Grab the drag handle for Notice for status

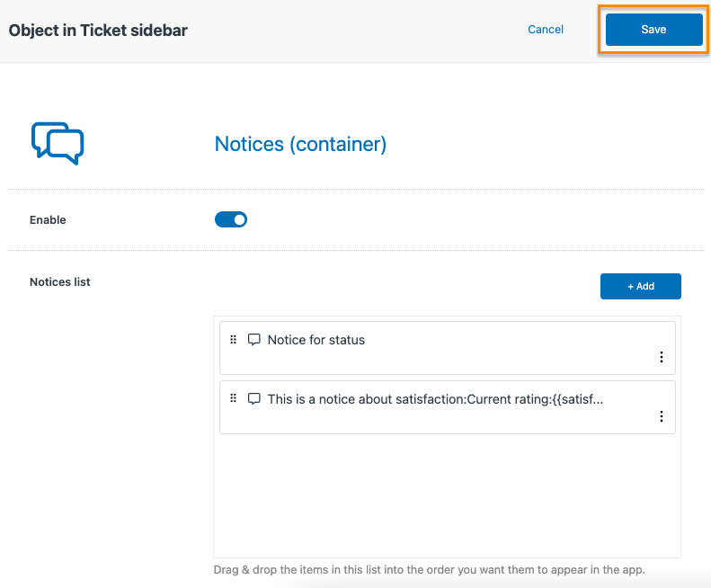tap(233, 339)
